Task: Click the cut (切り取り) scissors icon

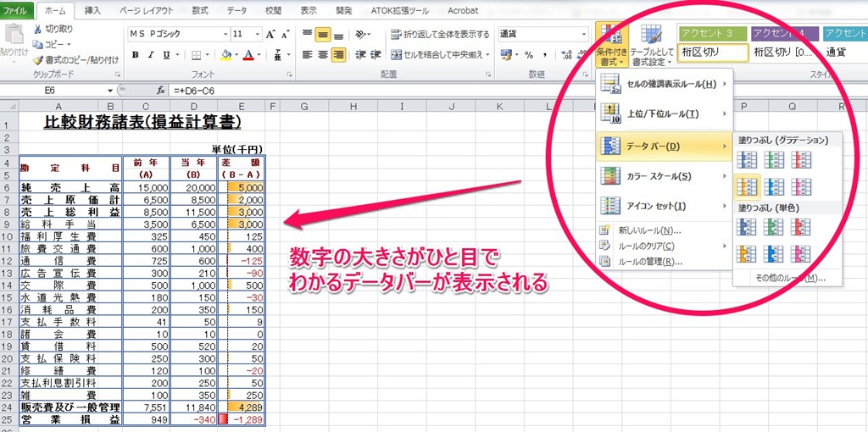Action: (x=38, y=29)
